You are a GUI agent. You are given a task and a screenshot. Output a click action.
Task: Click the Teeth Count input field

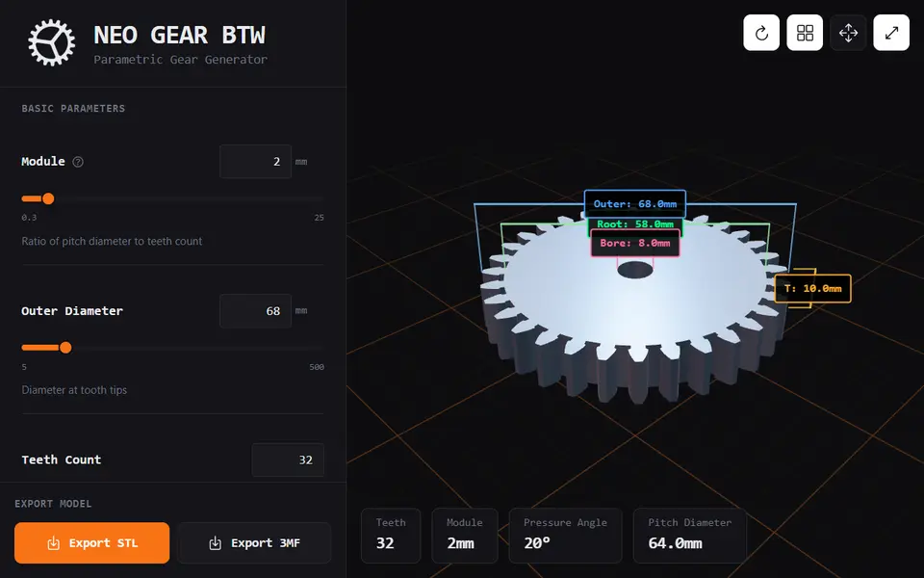(x=288, y=460)
